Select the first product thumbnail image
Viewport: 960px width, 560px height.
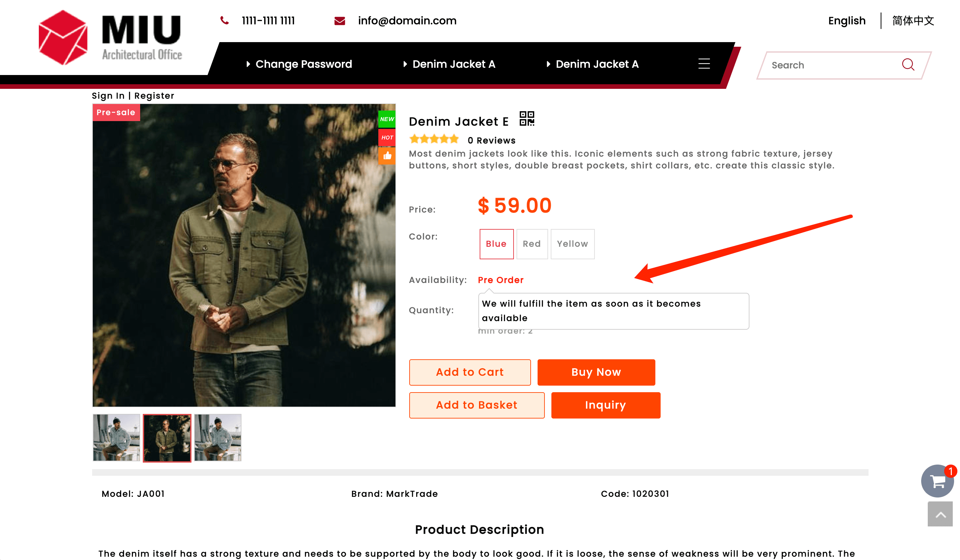tap(116, 437)
